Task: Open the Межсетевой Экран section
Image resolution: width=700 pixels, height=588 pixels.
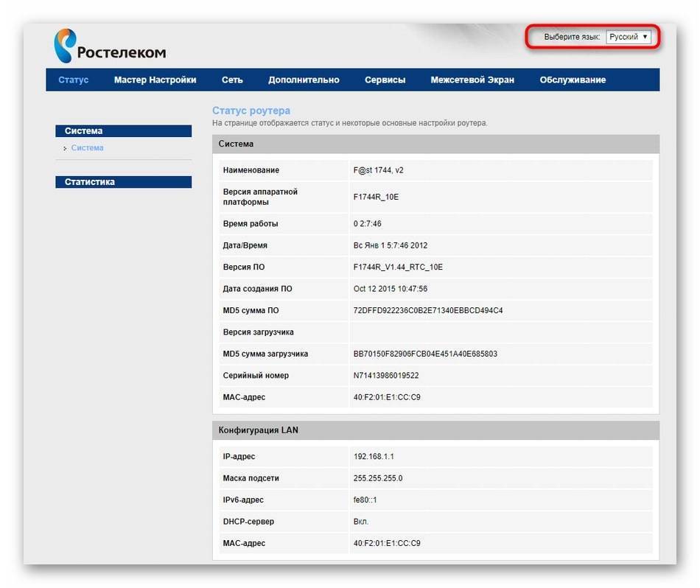Action: click(472, 80)
